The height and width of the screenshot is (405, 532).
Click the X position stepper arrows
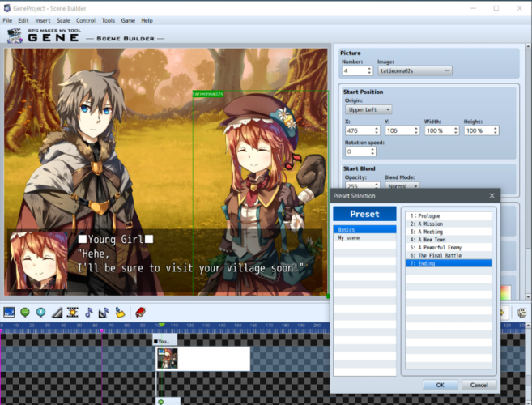pyautogui.click(x=377, y=130)
